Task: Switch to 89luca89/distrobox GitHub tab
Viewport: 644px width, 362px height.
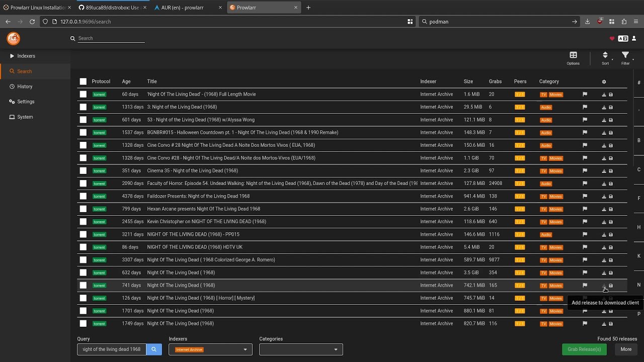Action: click(112, 8)
